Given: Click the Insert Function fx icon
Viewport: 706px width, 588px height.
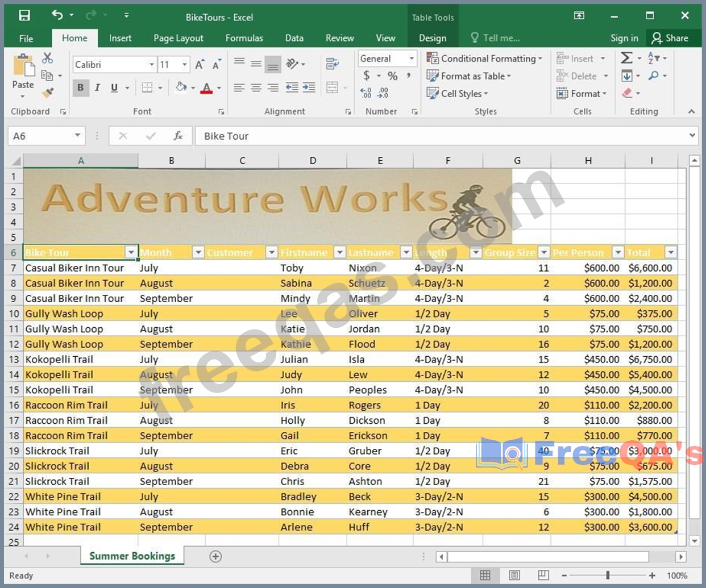Looking at the screenshot, I should tap(178, 136).
